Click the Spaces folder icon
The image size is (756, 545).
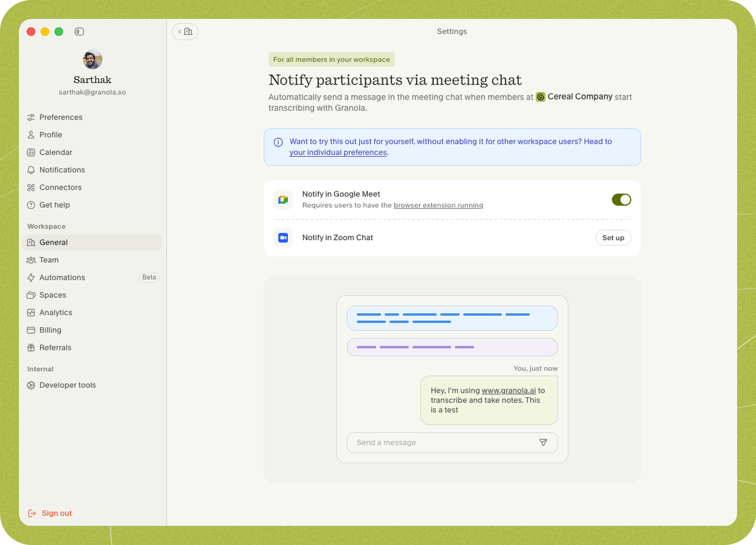[31, 295]
